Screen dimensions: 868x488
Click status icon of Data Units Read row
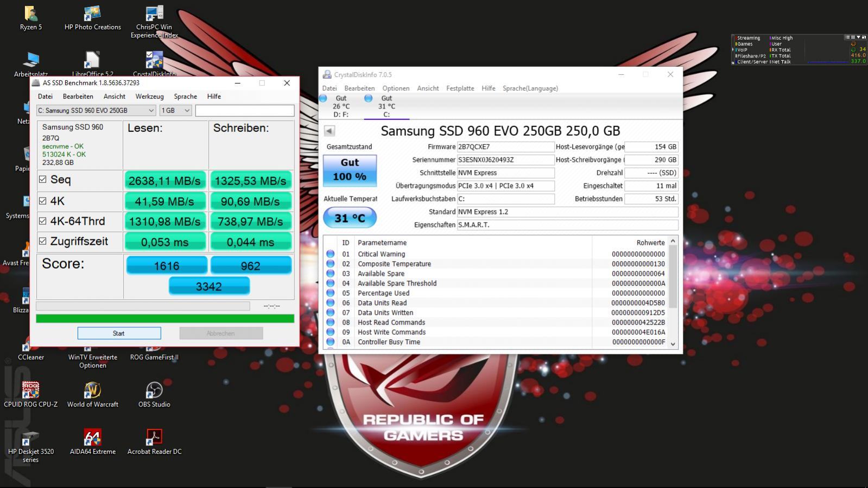(330, 303)
